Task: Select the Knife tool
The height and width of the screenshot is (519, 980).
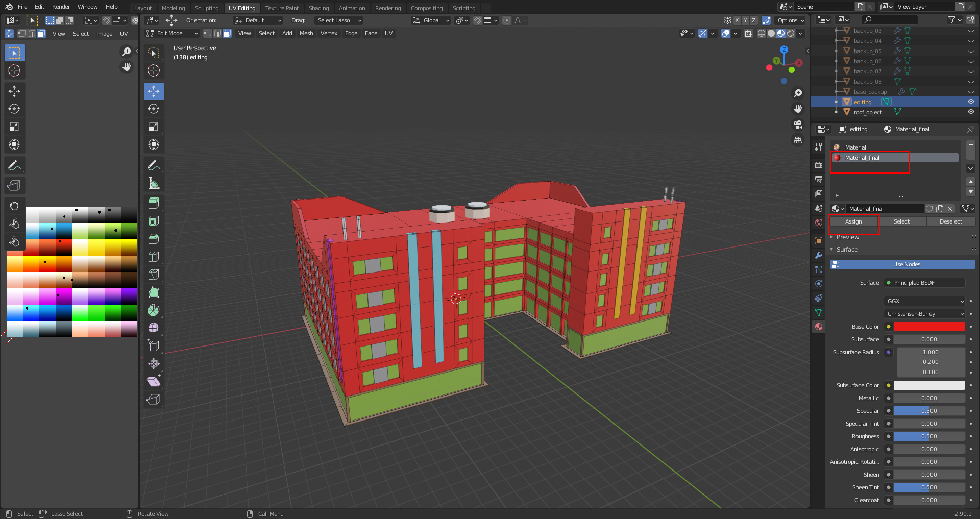Action: (154, 275)
